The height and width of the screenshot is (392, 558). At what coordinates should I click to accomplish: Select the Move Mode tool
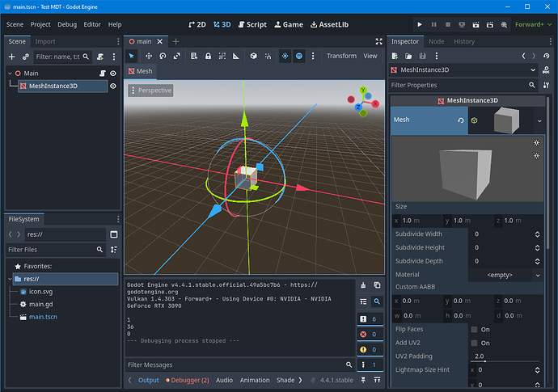click(x=149, y=56)
